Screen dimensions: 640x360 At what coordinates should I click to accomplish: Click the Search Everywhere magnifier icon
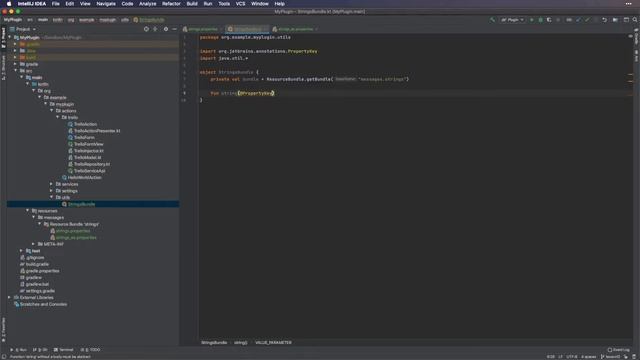(635, 20)
